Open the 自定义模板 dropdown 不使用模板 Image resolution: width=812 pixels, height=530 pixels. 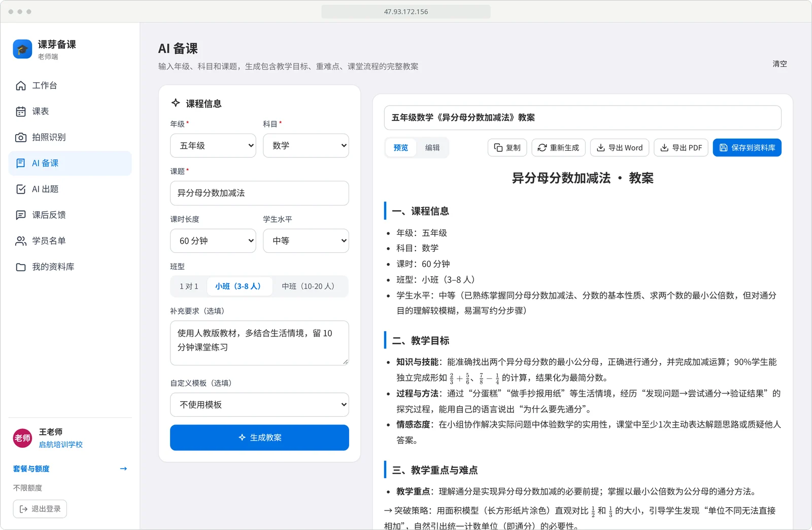tap(259, 405)
